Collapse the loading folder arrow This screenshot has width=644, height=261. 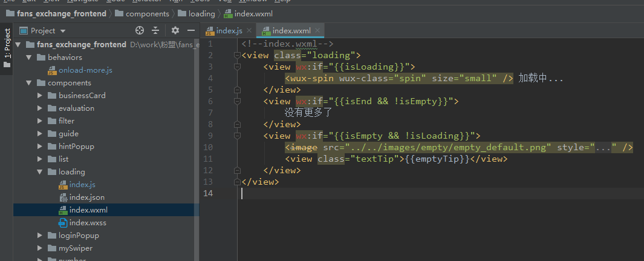(40, 172)
